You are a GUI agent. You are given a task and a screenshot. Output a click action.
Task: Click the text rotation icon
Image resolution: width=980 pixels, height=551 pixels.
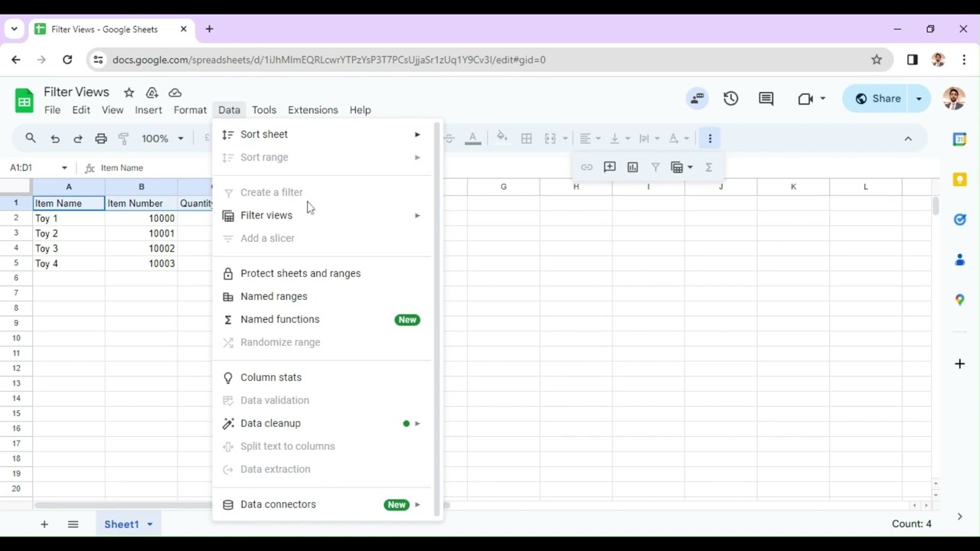tap(674, 139)
